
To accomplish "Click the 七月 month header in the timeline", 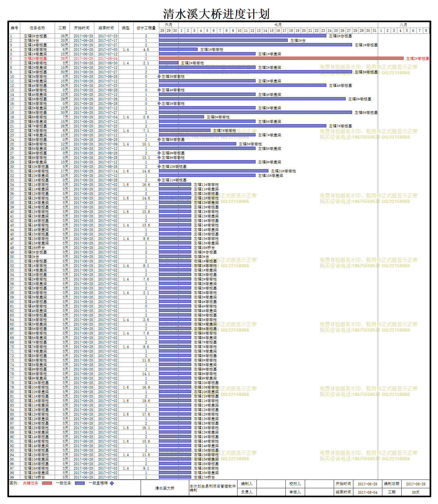I will (278, 25).
